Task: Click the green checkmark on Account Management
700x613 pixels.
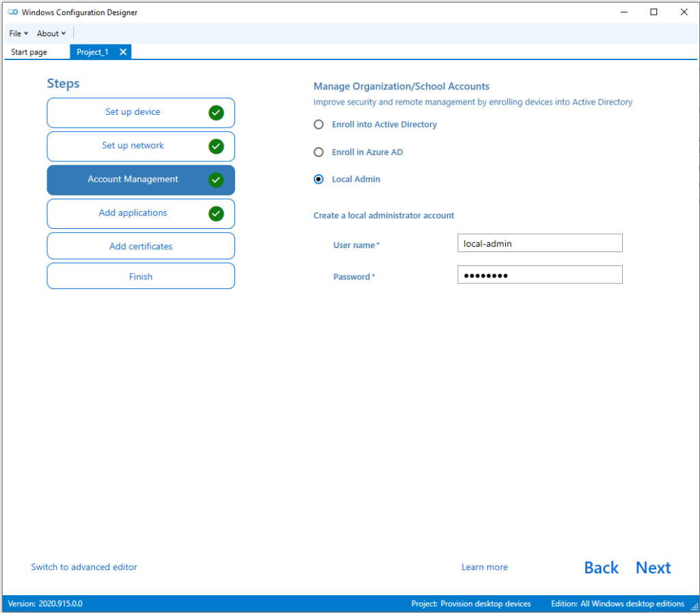Action: [216, 180]
